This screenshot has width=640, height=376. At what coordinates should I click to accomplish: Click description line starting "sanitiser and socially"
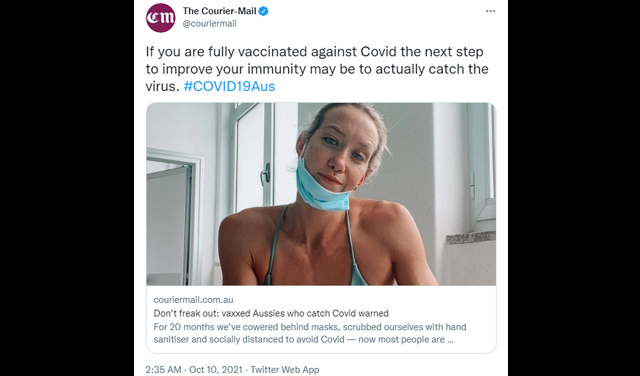tap(303, 340)
